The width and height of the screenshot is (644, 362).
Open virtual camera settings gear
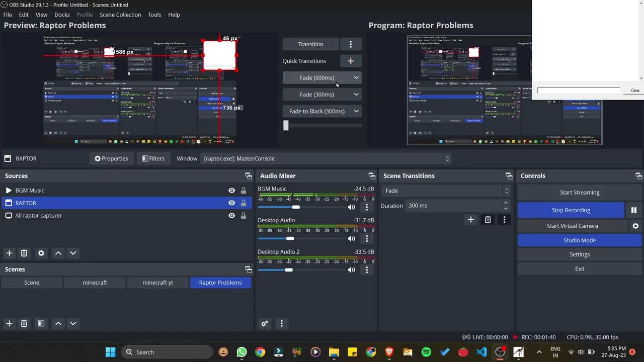[x=635, y=226]
